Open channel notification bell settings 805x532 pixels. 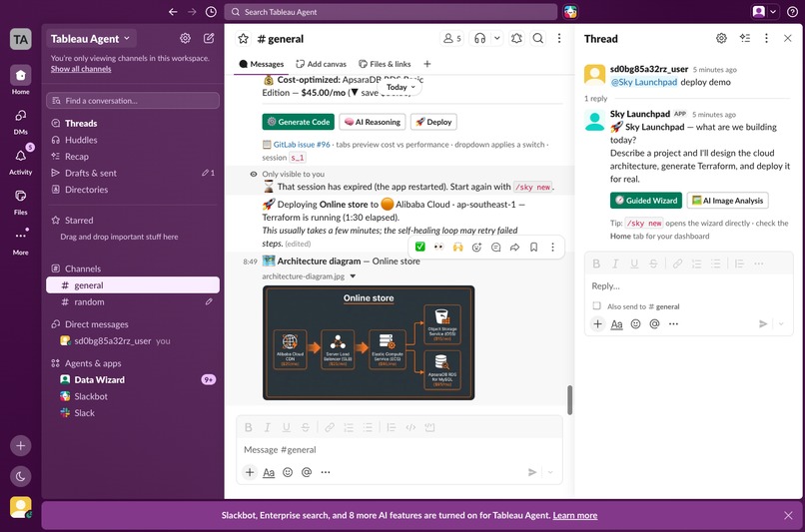tap(517, 39)
